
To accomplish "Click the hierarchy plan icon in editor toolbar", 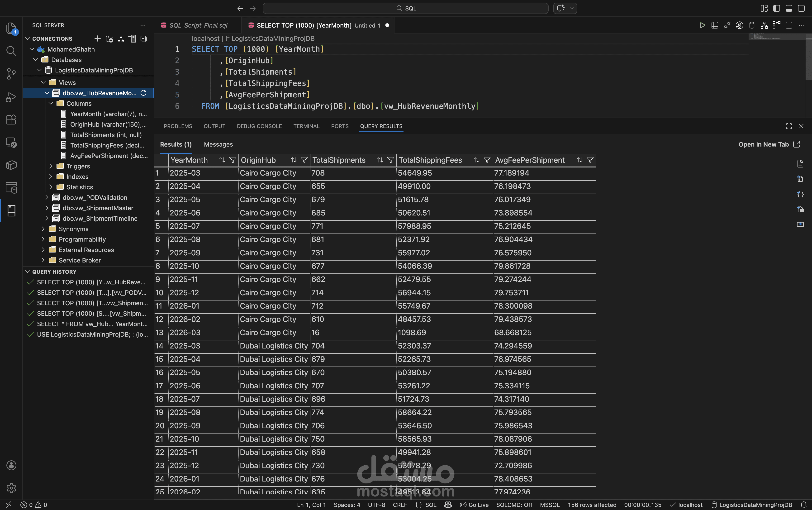I will (x=764, y=25).
